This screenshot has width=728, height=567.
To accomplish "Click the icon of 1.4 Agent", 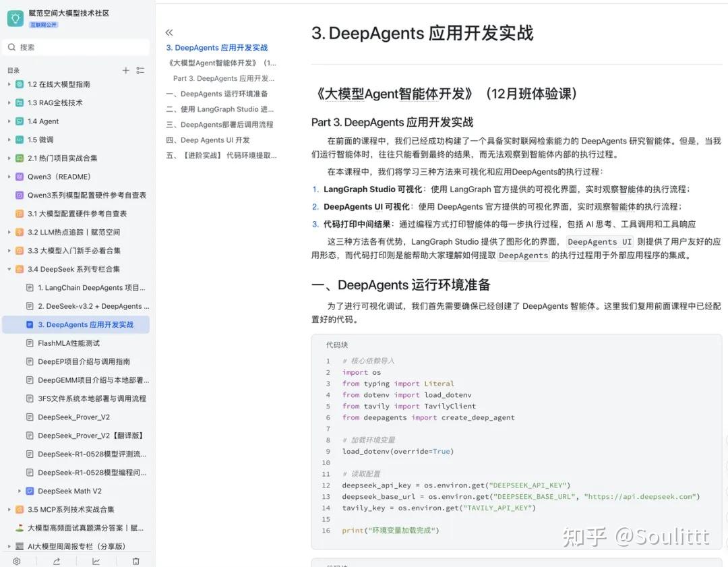I will click(20, 121).
